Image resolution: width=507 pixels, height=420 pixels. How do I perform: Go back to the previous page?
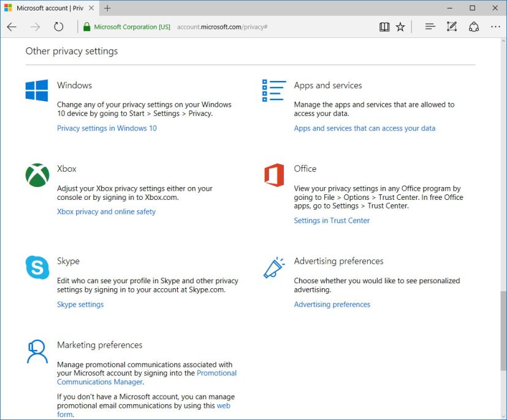point(12,27)
